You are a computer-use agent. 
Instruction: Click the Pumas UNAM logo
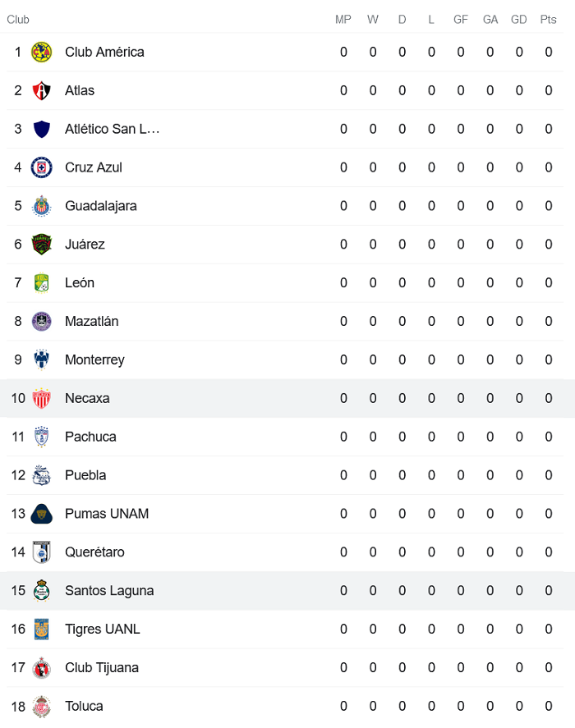pos(41,514)
